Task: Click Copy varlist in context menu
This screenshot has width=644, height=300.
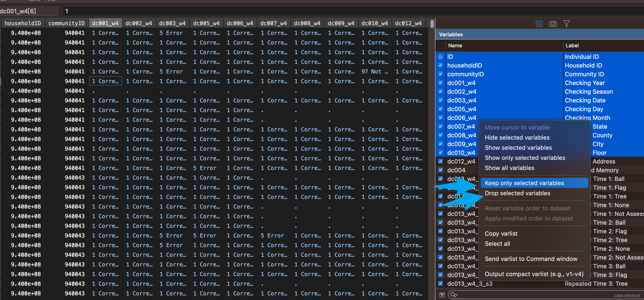Action: [501, 234]
